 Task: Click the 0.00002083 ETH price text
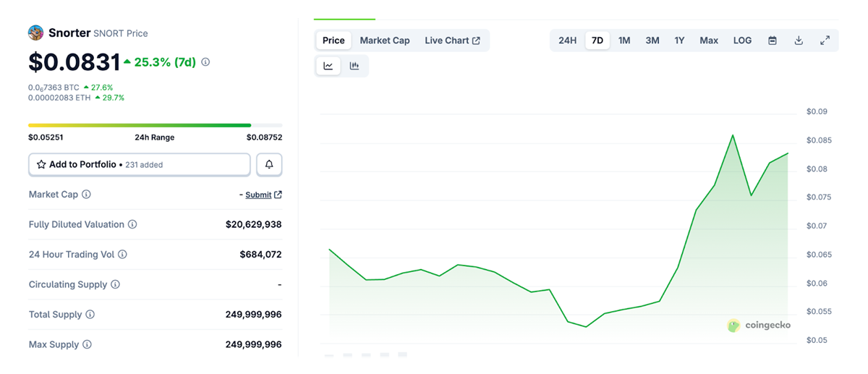(59, 98)
